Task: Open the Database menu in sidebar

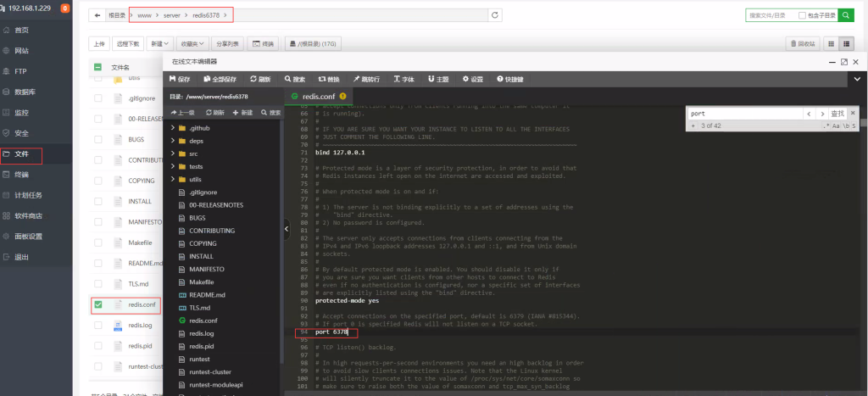Action: pos(25,92)
